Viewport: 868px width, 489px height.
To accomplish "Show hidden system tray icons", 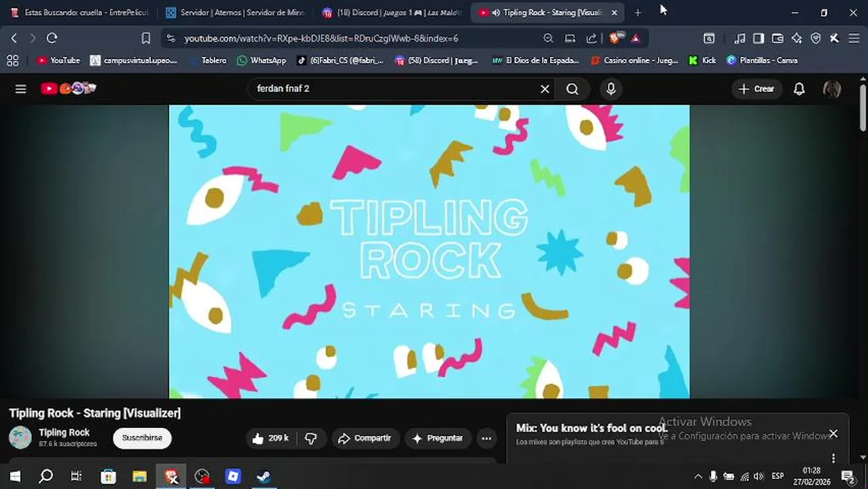I will 698,476.
